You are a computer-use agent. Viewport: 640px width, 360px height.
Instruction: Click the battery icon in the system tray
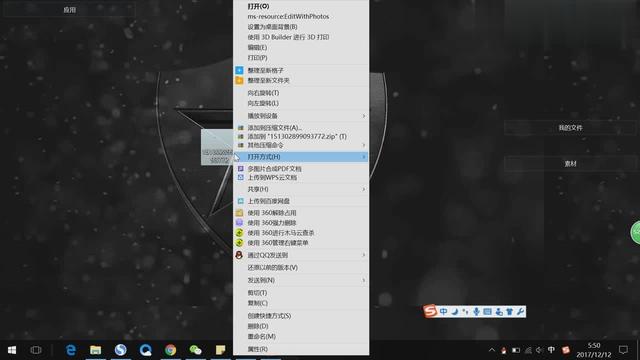point(516,350)
